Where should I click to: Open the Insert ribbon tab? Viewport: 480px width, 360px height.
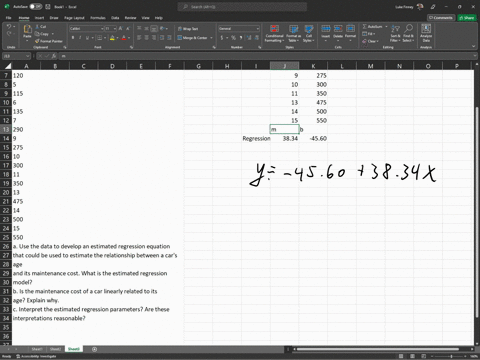[x=39, y=18]
